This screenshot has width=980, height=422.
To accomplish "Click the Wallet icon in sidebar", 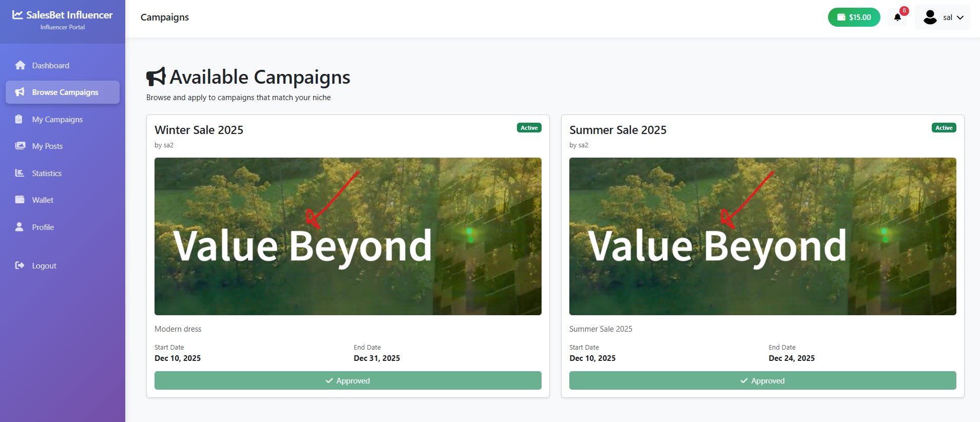I will coord(20,200).
